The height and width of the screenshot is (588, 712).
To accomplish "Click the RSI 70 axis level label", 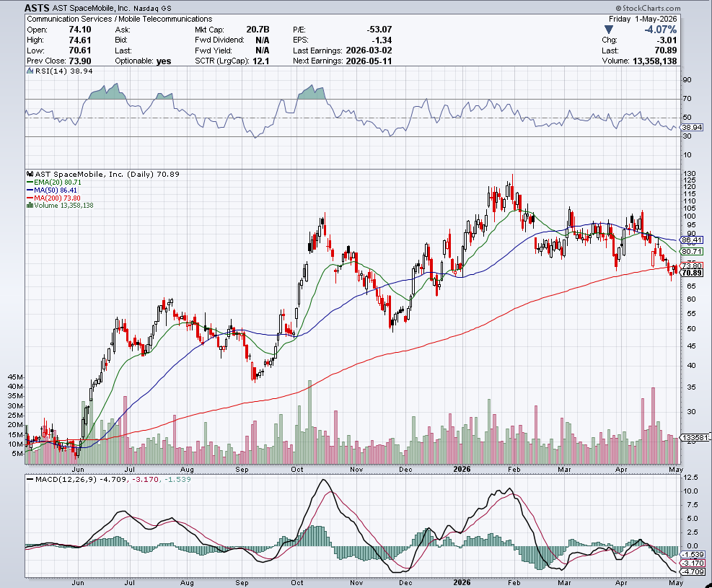I will coord(687,99).
